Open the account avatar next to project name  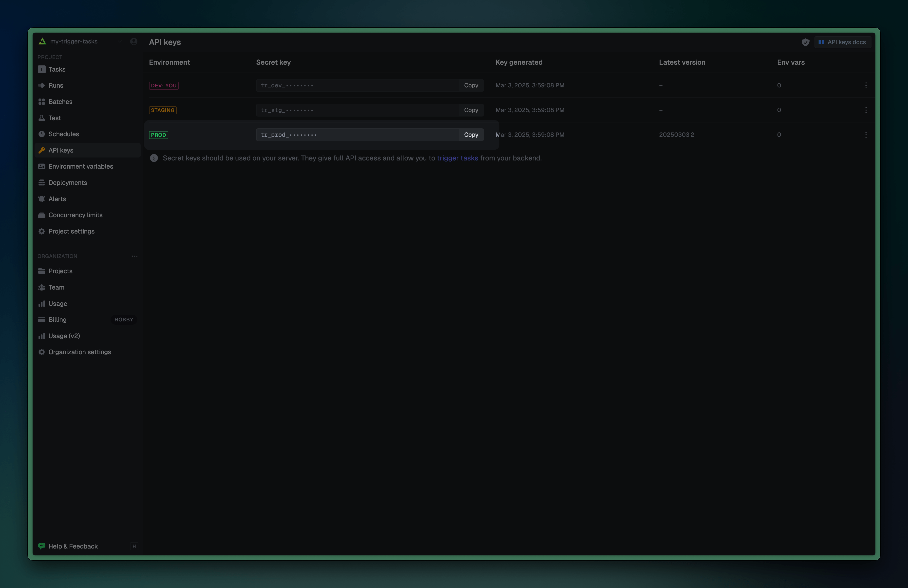tap(133, 41)
